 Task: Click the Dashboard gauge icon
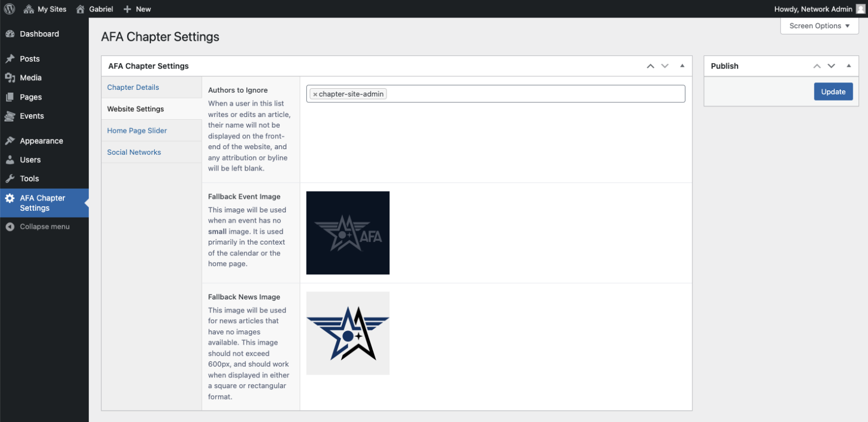[10, 34]
